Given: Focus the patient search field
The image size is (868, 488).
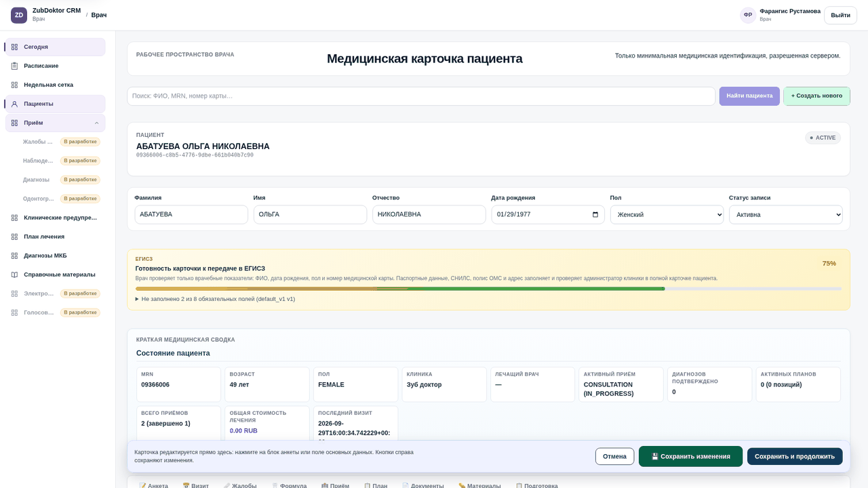Looking at the screenshot, I should (x=421, y=96).
